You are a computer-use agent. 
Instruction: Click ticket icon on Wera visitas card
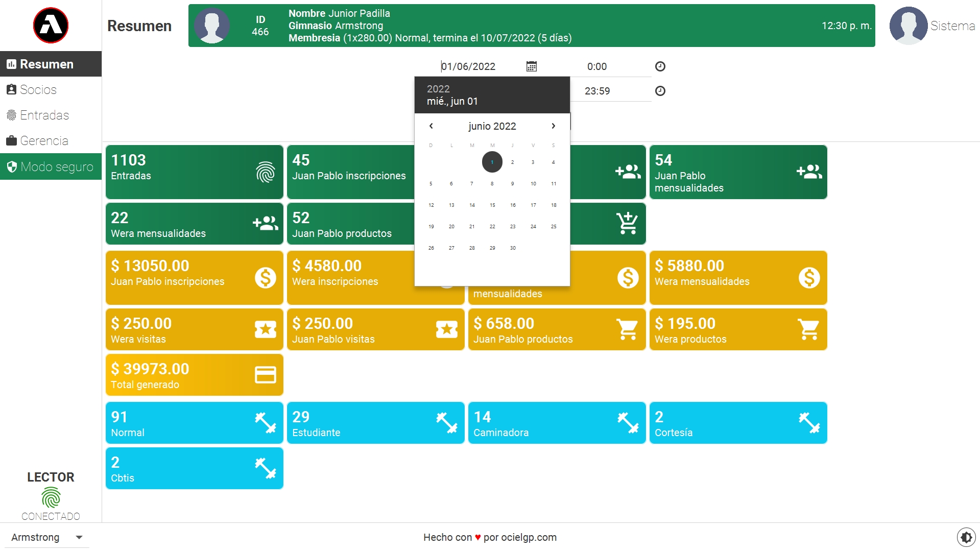pyautogui.click(x=266, y=329)
